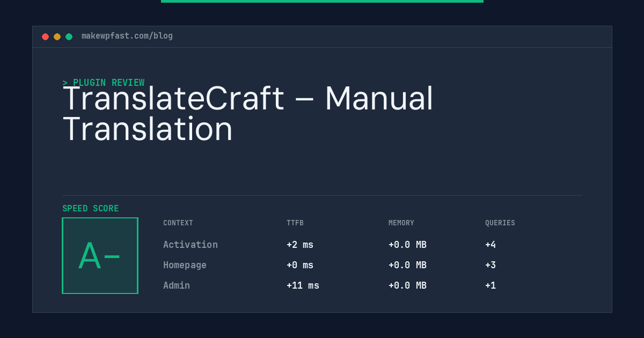Select the makewpfast.com/blog address text

pyautogui.click(x=127, y=36)
